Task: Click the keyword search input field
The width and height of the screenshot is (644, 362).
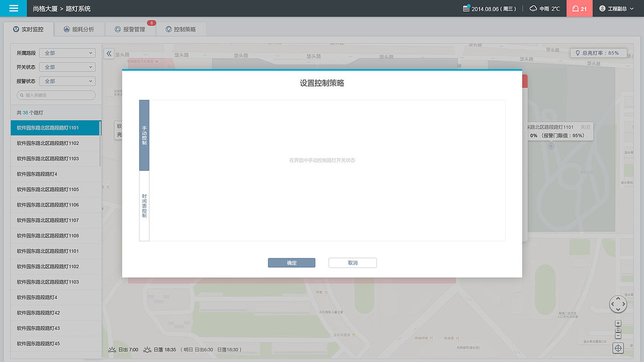Action: click(55, 95)
